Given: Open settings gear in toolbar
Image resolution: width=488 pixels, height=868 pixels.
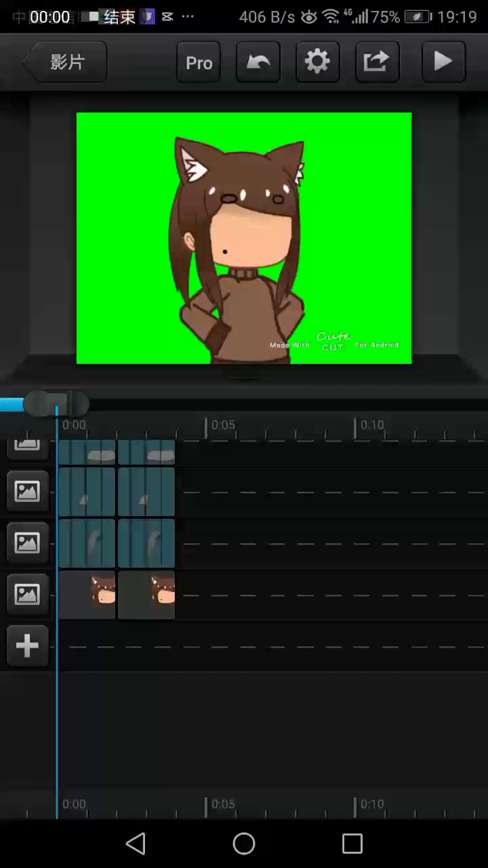Looking at the screenshot, I should [x=317, y=62].
